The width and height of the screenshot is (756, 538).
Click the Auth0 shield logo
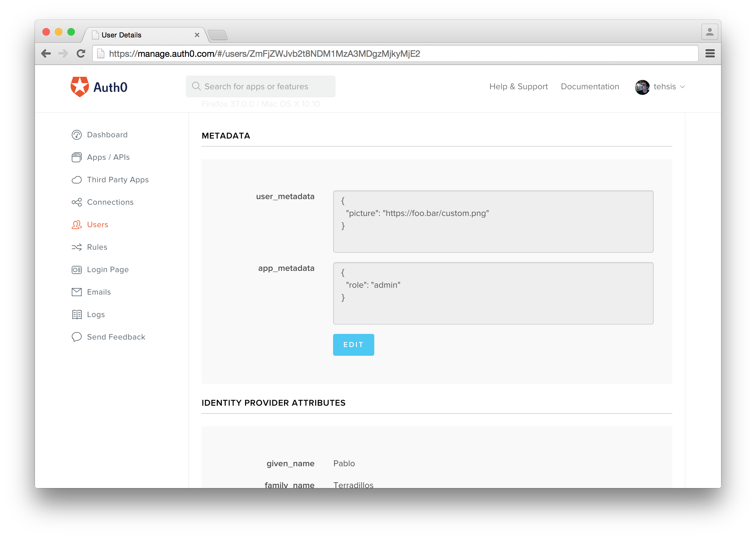point(80,87)
